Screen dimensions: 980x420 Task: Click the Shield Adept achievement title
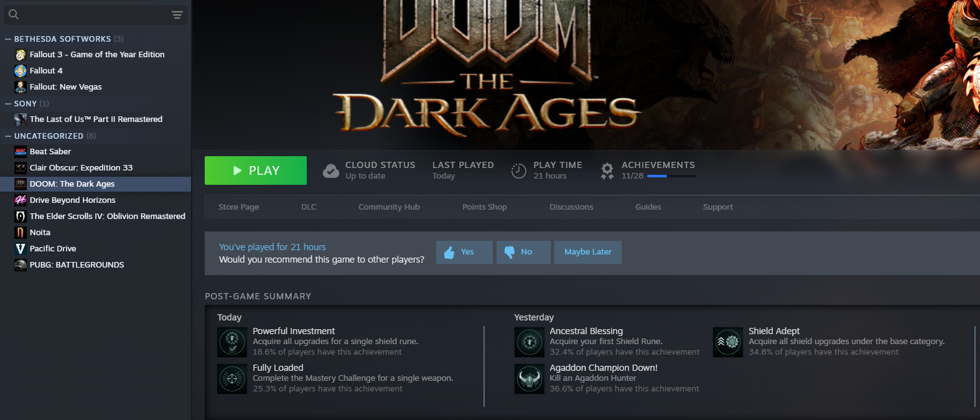click(774, 331)
